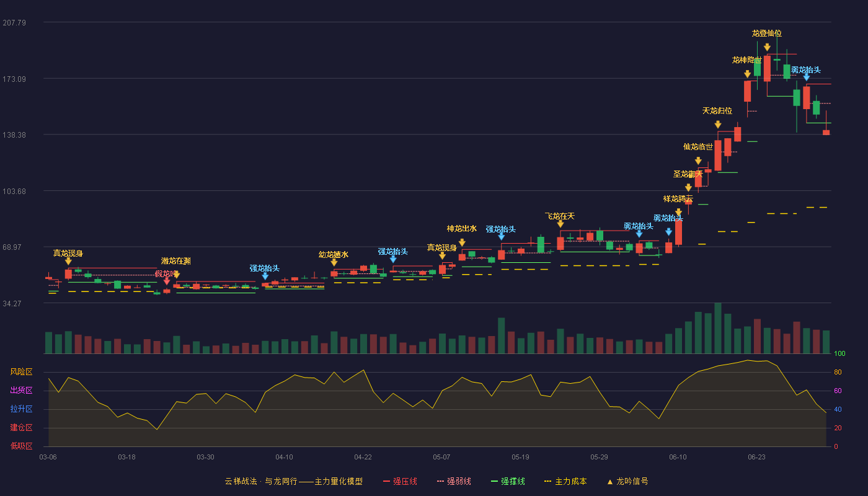
Task: Click the 06-23 date axis label
Action: (x=756, y=457)
